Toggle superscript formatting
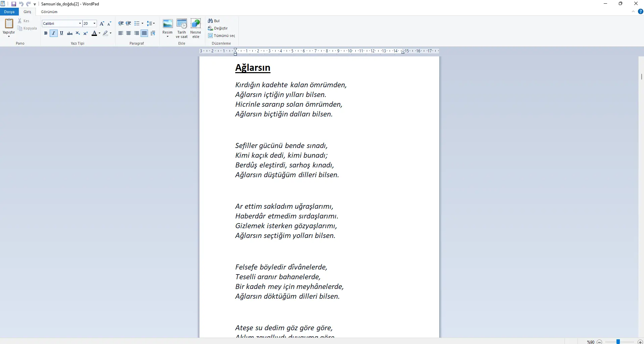Screen dimensions: 644x344 tap(86, 33)
